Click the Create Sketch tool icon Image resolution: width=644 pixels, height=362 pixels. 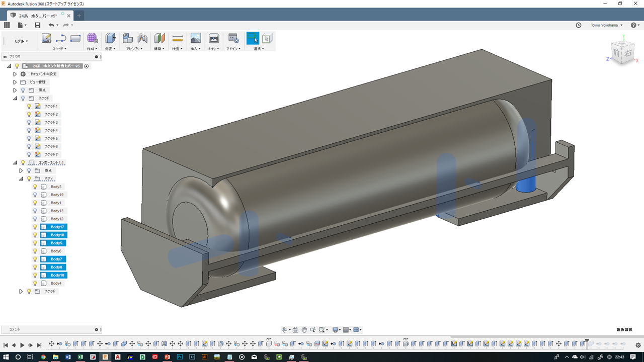pyautogui.click(x=46, y=38)
